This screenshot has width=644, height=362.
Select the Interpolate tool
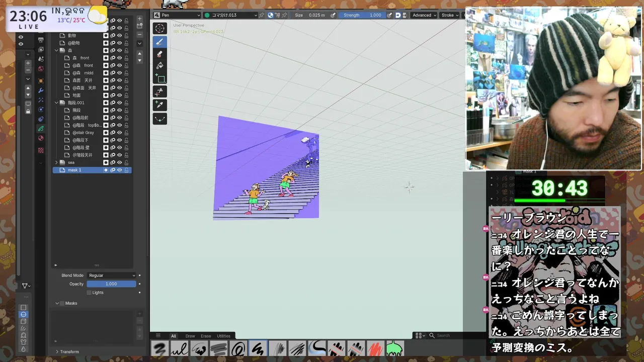click(x=160, y=119)
